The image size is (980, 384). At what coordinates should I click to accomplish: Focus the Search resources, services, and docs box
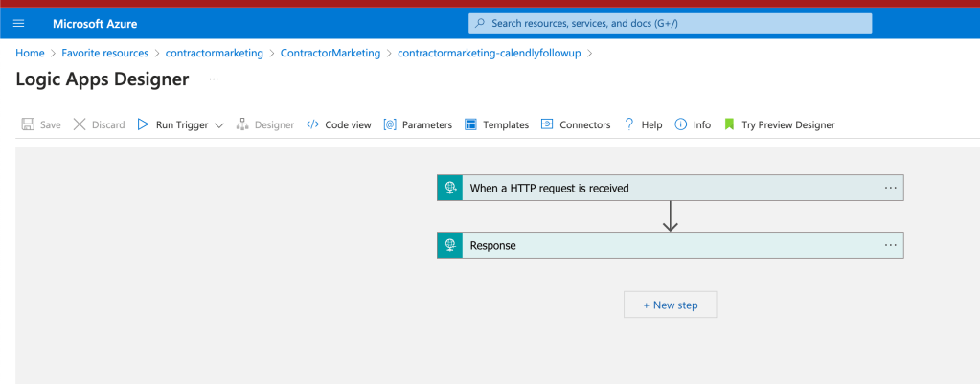(x=670, y=23)
